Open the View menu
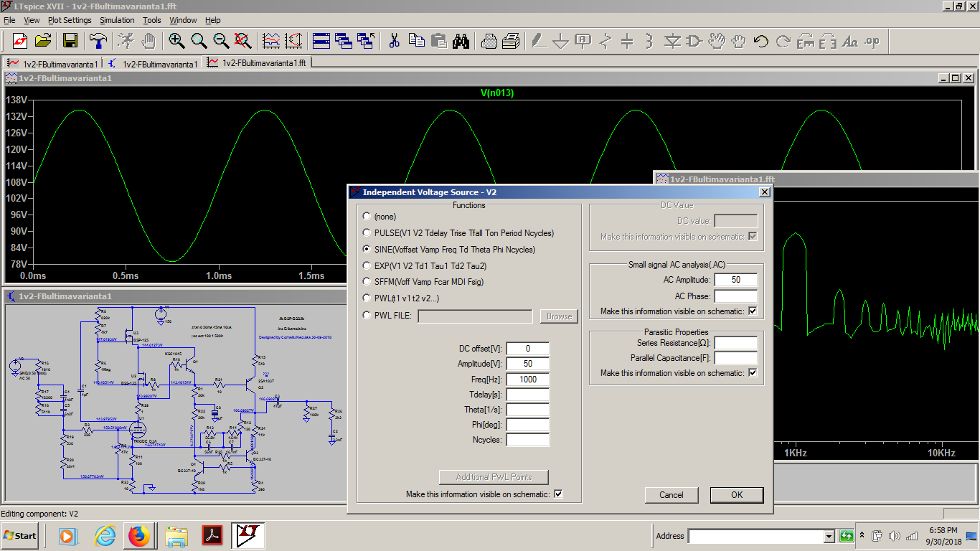 pos(32,20)
